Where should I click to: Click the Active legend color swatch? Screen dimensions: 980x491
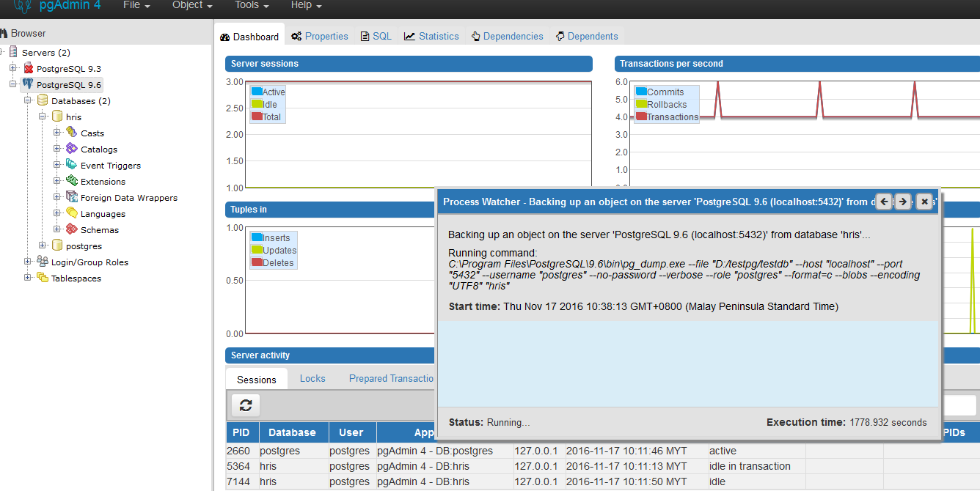[257, 92]
